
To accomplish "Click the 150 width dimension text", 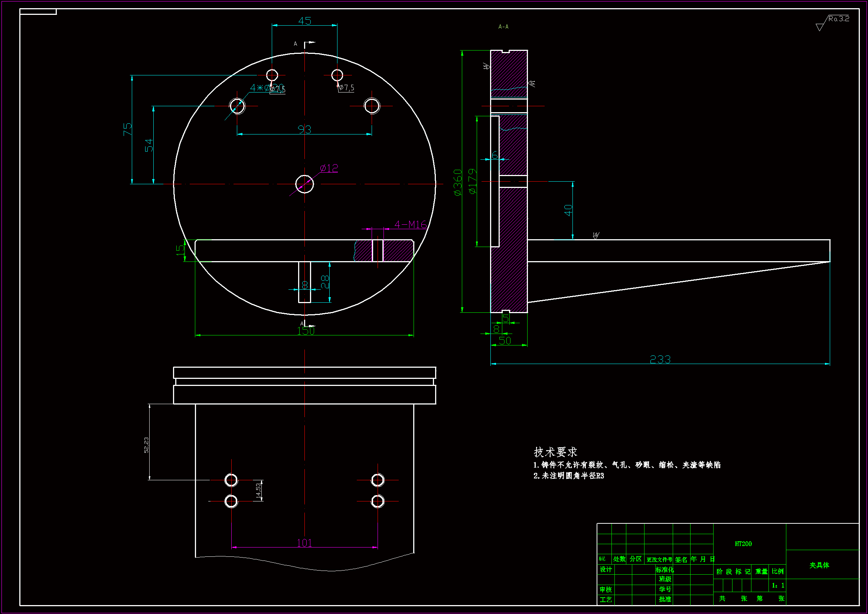I will tap(306, 331).
